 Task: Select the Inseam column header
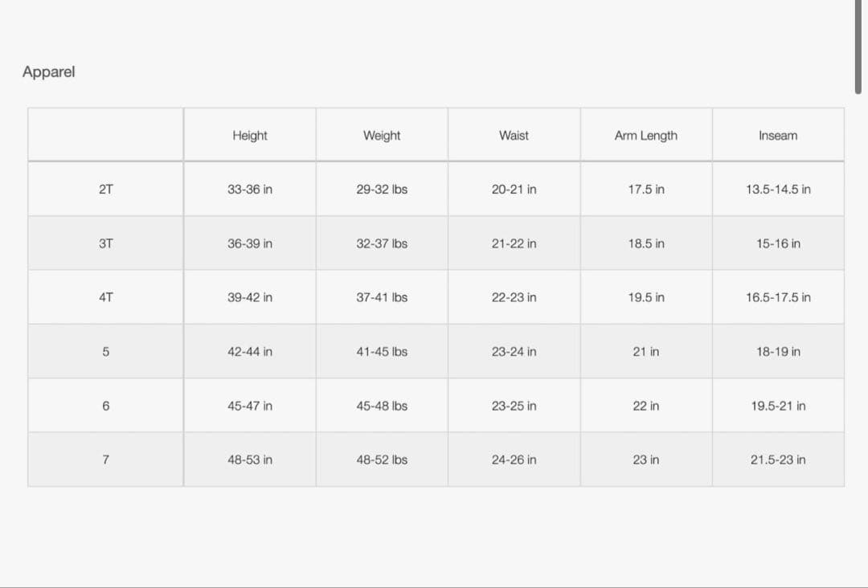(x=778, y=136)
